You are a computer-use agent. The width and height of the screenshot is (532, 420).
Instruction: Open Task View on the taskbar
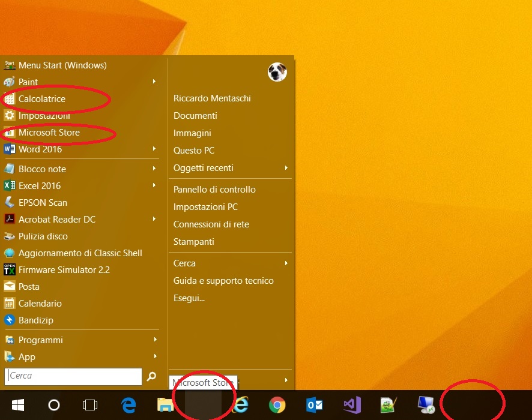tap(90, 405)
